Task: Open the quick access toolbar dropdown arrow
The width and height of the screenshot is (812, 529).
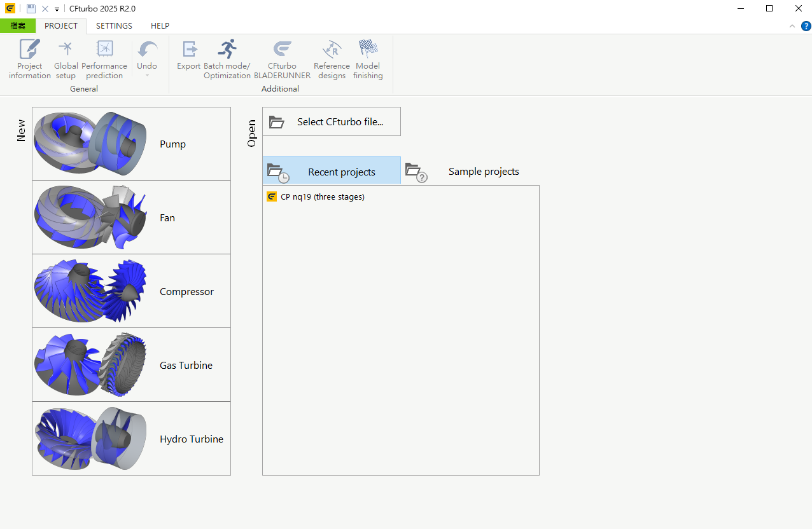Action: 57,10
